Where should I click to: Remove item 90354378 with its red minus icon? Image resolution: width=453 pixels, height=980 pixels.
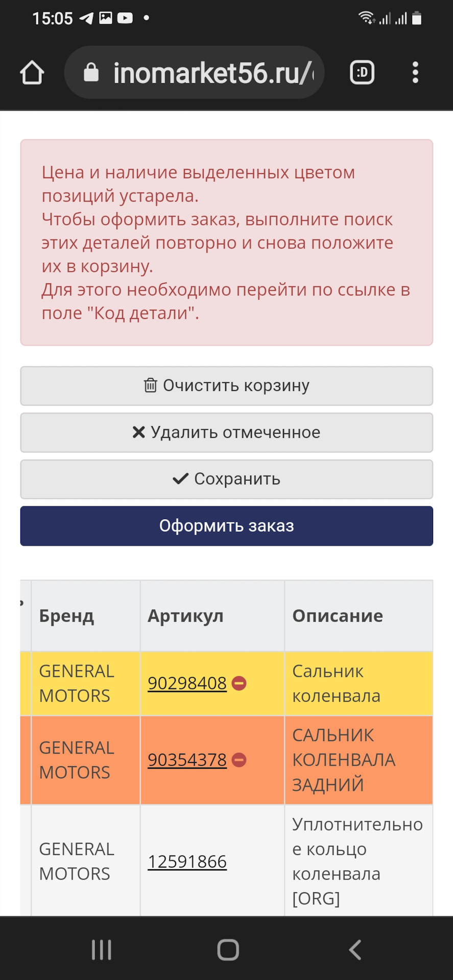(239, 759)
